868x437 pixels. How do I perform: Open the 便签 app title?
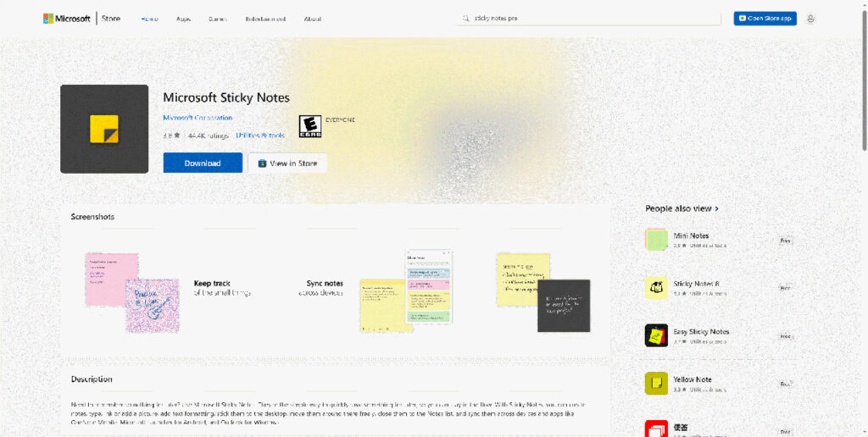click(x=681, y=428)
